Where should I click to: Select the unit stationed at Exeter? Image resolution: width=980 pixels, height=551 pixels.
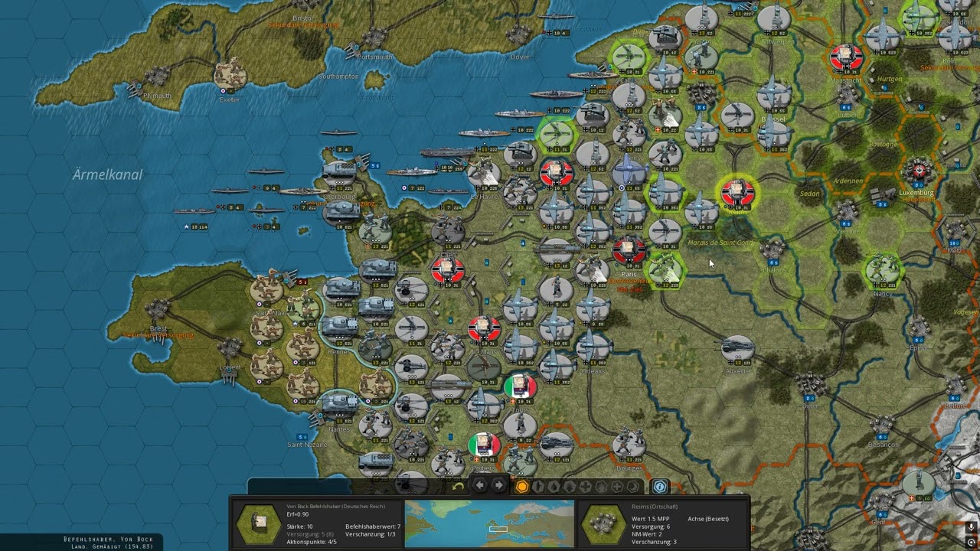tap(230, 76)
